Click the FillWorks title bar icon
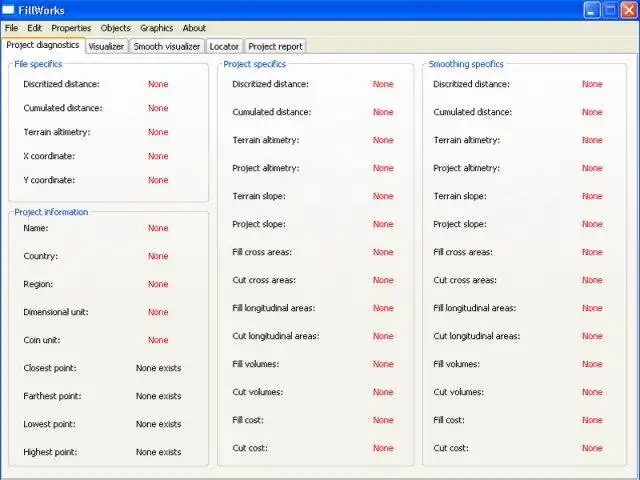The height and width of the screenshot is (480, 640). coord(8,10)
